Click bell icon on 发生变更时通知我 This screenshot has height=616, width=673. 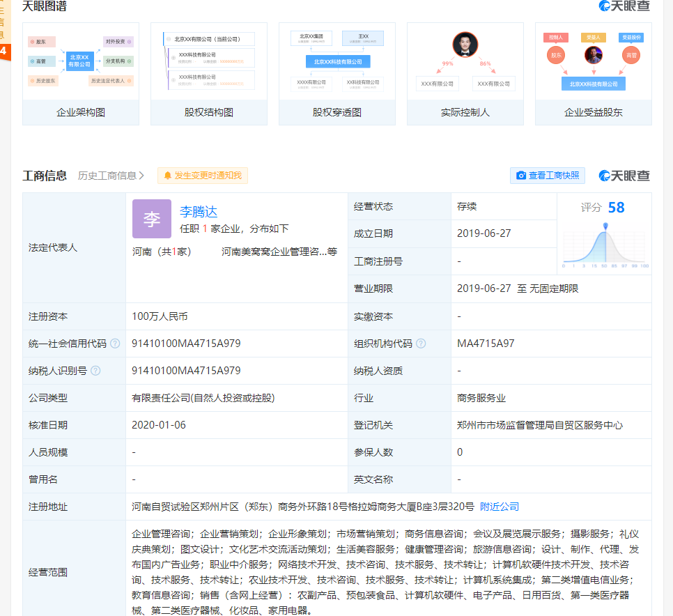(x=167, y=176)
